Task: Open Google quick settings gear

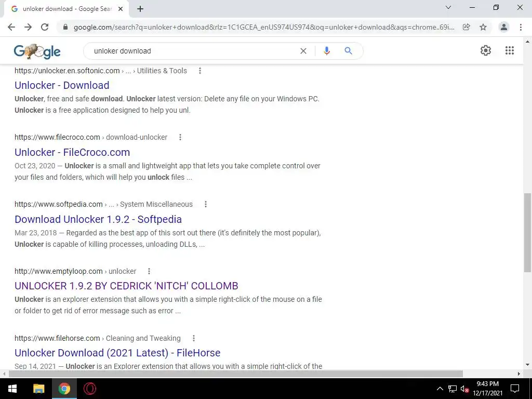Action: [486, 50]
